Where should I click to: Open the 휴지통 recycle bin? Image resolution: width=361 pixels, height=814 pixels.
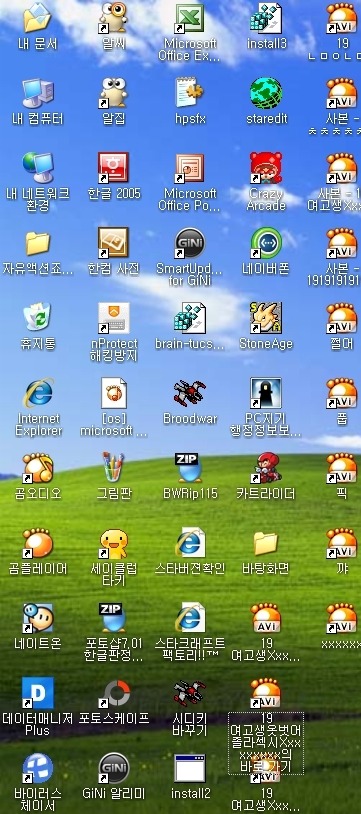coord(37,318)
